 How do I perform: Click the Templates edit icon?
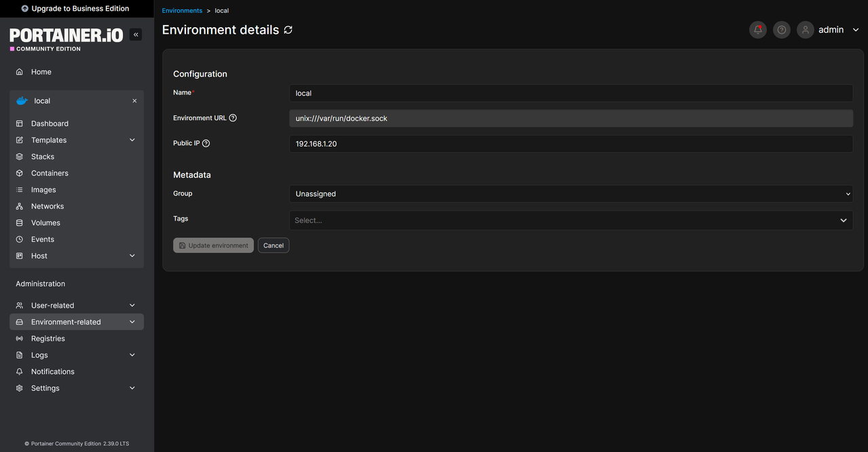coord(20,140)
